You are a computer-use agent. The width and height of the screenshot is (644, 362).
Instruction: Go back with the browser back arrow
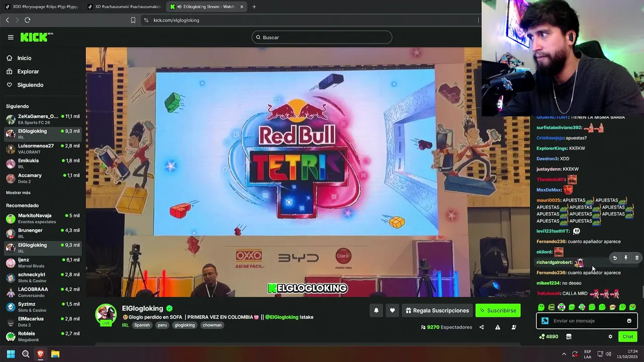point(7,20)
